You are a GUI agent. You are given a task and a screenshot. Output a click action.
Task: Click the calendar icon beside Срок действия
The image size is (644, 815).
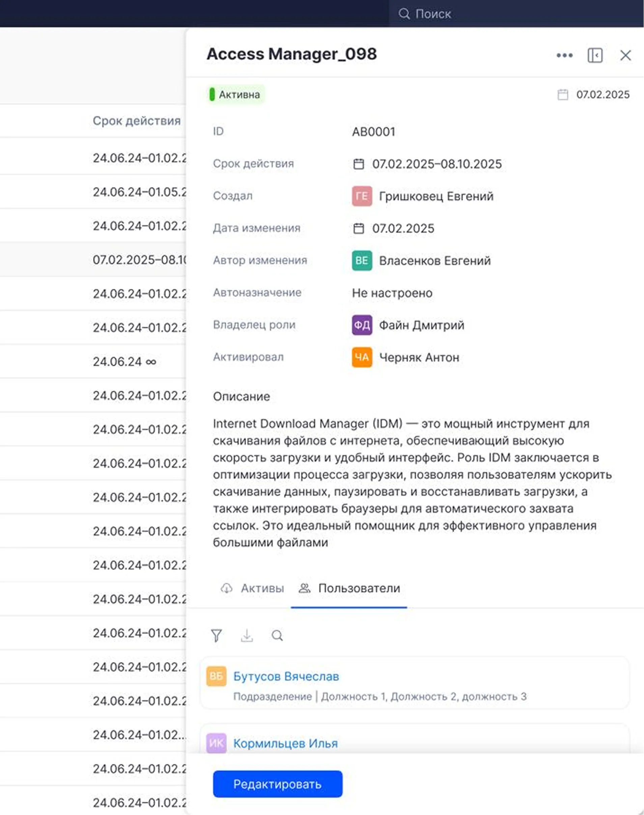coord(359,164)
